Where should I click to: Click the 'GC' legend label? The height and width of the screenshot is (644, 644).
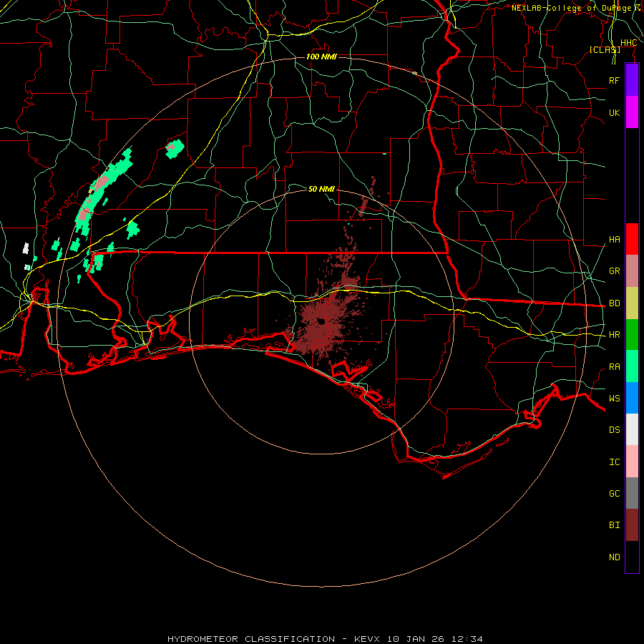click(614, 494)
